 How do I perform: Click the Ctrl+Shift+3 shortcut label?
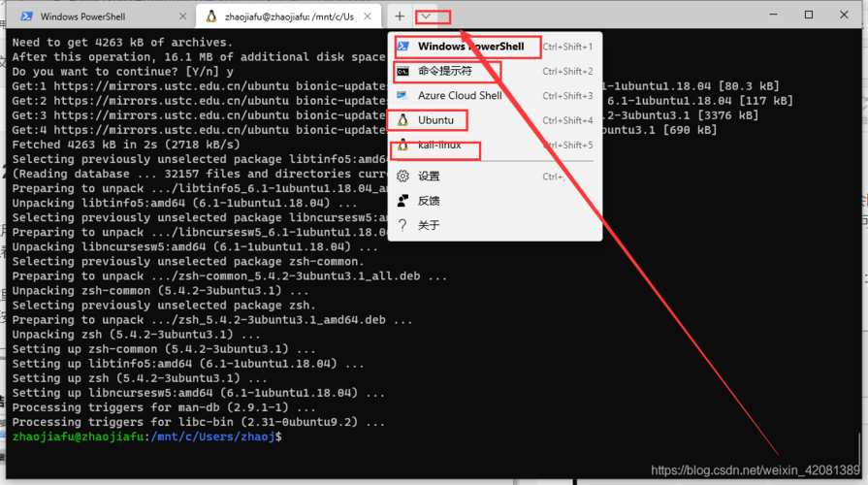[x=567, y=96]
